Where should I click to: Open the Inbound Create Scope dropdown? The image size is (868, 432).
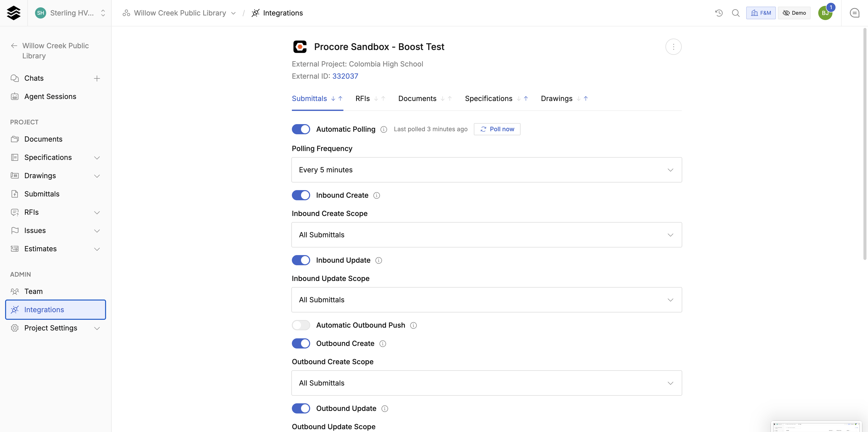click(487, 235)
